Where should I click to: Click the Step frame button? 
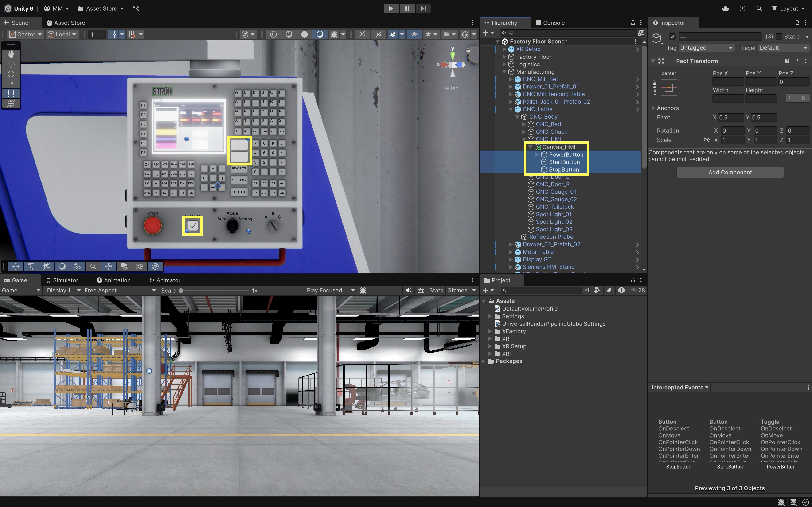(x=423, y=8)
